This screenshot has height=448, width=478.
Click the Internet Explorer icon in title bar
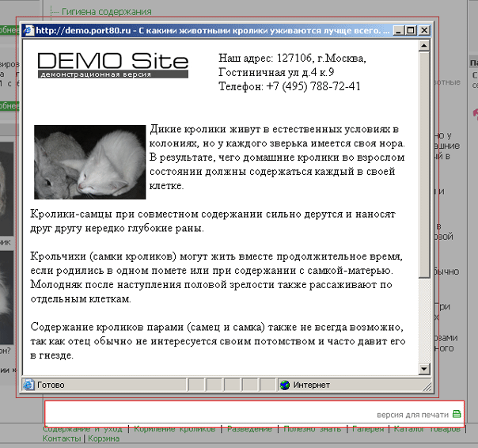28,31
